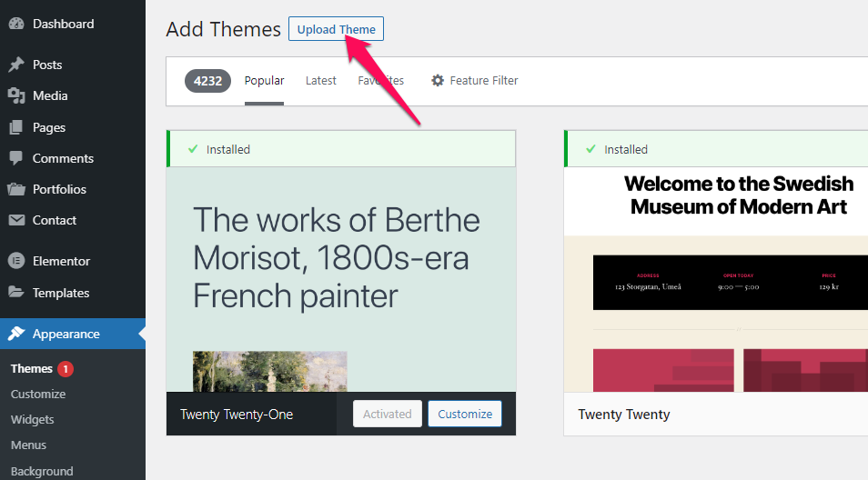
Task: Click the Installed notice on Twenty Twenty-One
Action: click(341, 149)
